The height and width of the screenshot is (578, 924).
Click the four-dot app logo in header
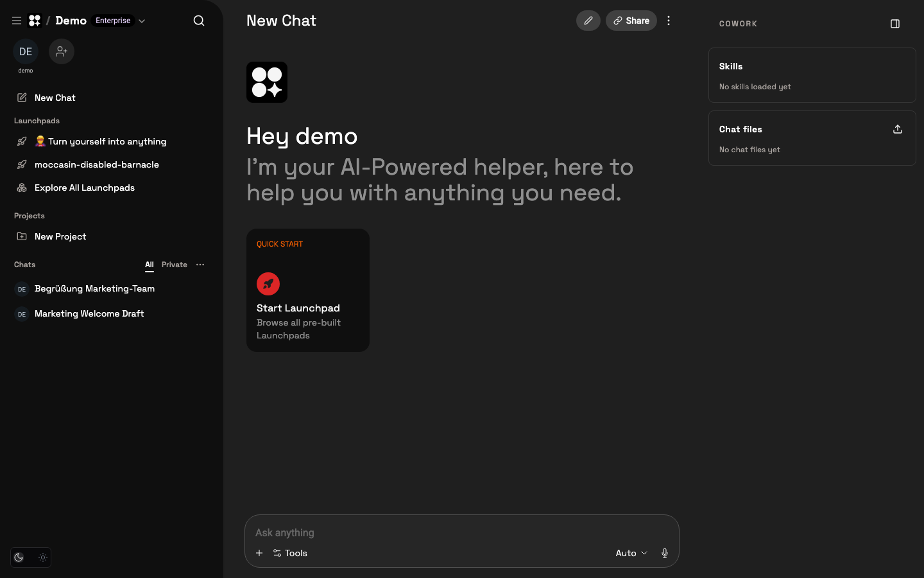[x=35, y=21]
